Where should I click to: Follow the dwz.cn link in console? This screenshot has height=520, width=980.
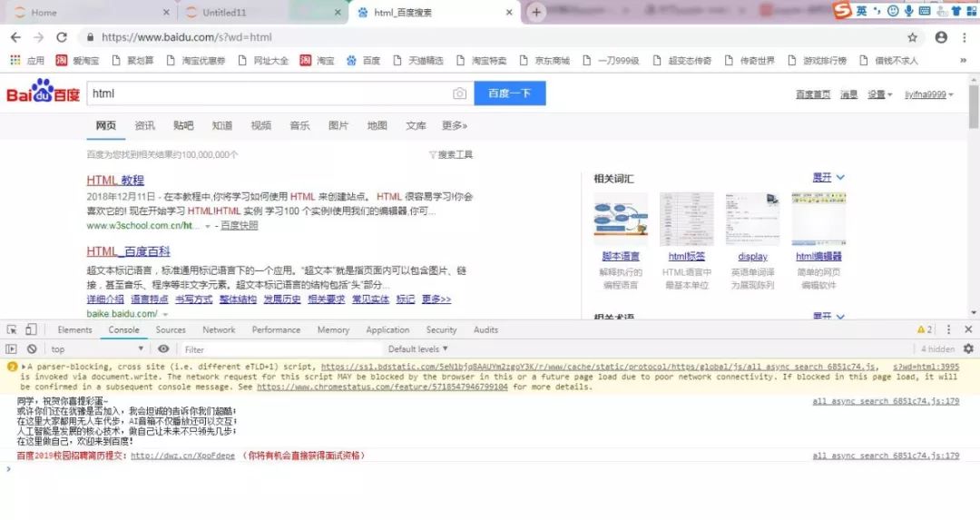182,456
